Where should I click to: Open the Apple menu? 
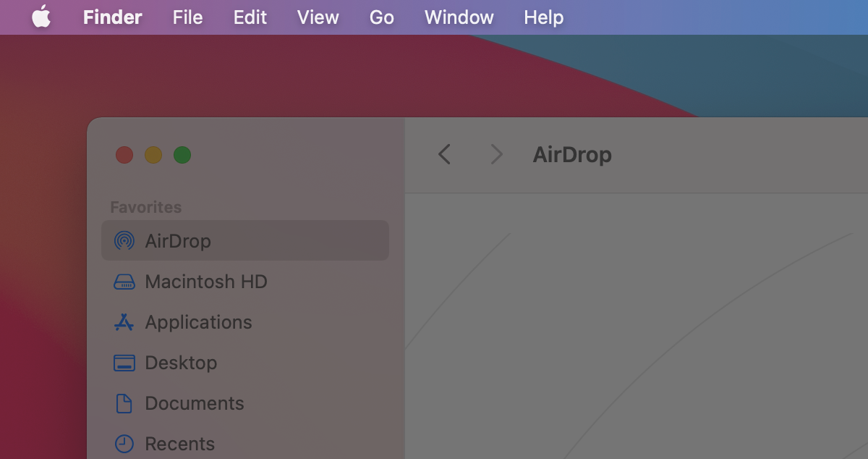click(x=41, y=17)
